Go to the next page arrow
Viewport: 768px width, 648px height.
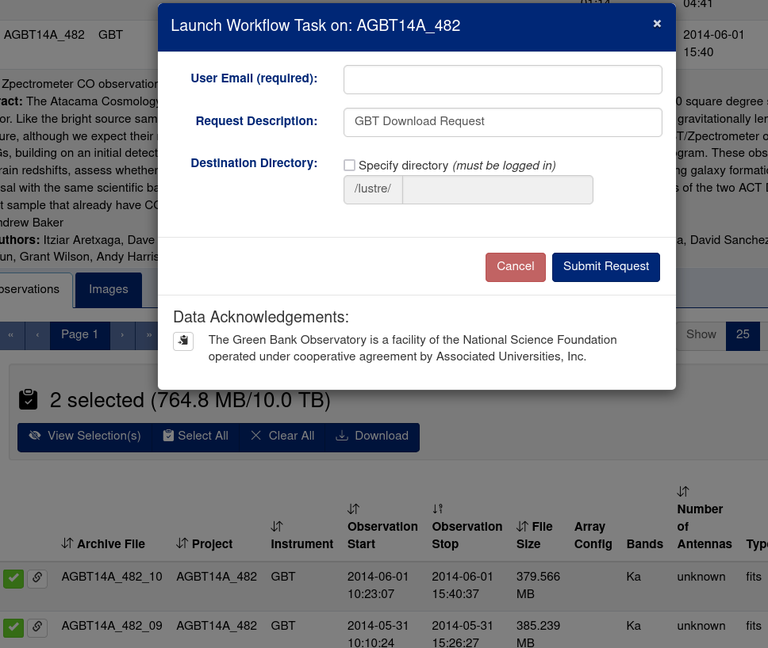pyautogui.click(x=122, y=335)
